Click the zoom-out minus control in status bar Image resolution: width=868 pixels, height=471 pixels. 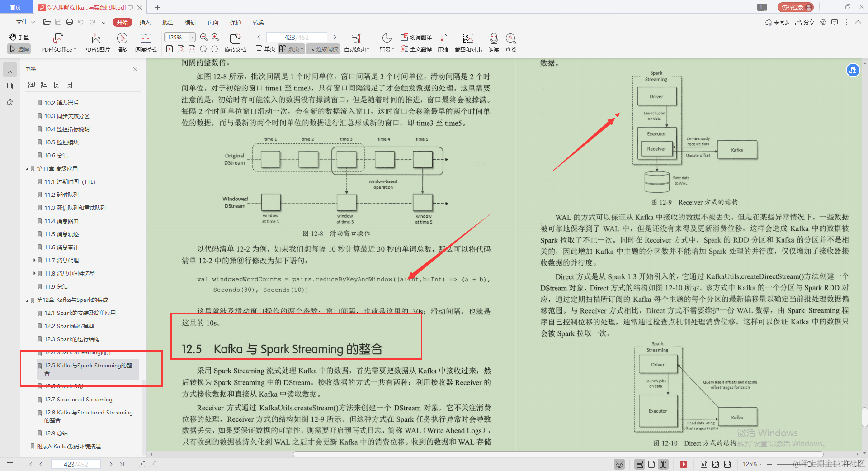(x=769, y=464)
